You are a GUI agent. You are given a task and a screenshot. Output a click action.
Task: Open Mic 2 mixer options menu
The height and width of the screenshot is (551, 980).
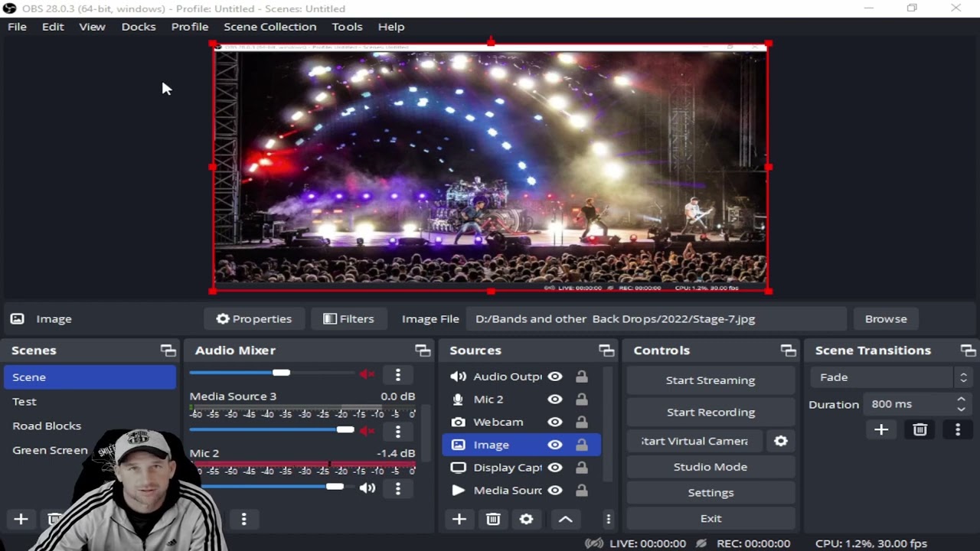pyautogui.click(x=397, y=488)
